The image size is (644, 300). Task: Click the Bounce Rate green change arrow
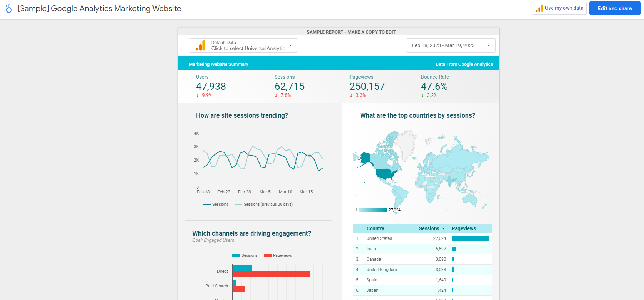click(422, 95)
